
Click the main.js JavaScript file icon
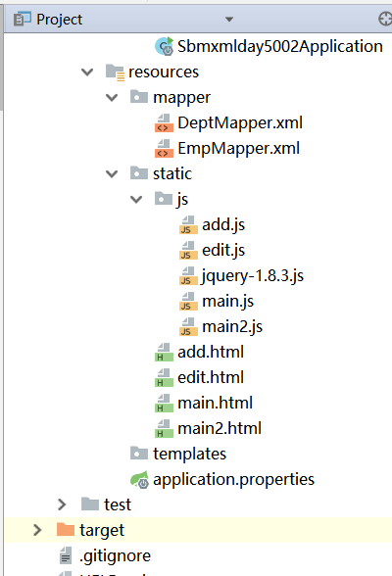click(188, 302)
